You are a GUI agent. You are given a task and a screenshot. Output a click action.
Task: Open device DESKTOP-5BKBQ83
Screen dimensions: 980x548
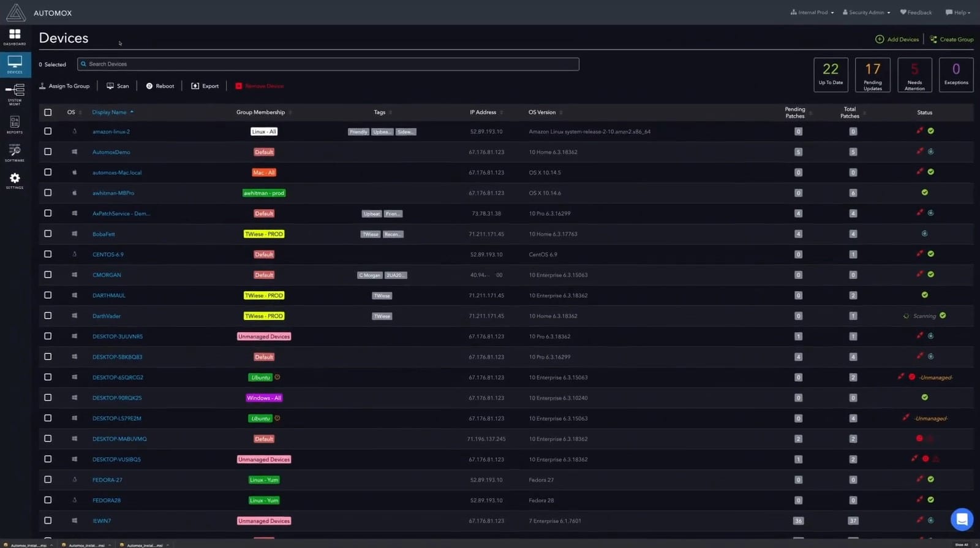[x=117, y=357]
